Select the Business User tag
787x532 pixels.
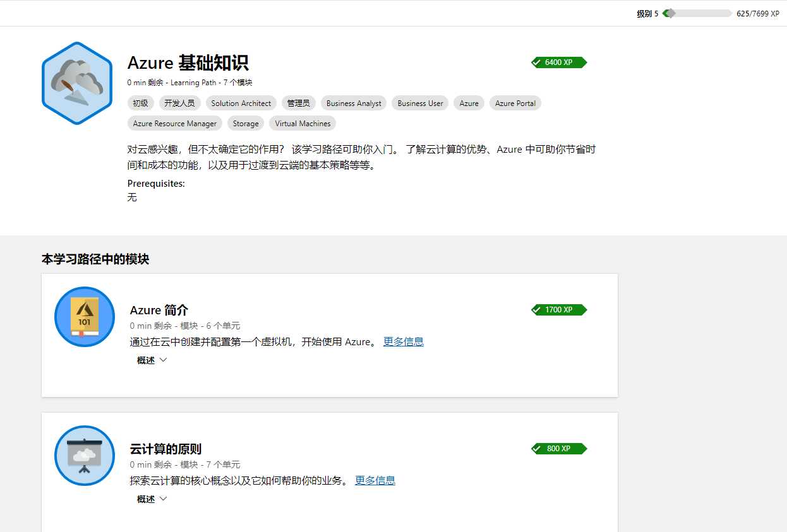coord(420,103)
